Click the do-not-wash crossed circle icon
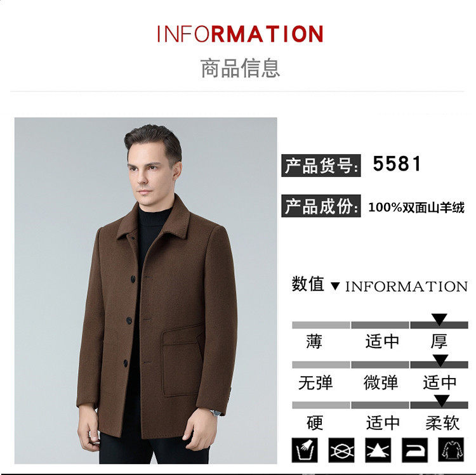476x475 pixels. tap(341, 450)
